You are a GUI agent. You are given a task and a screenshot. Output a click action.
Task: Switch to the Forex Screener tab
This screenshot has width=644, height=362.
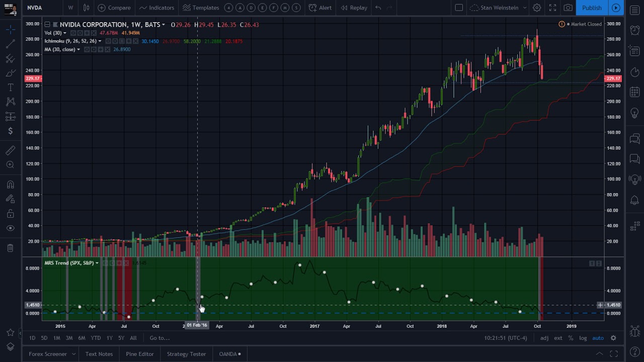[48, 354]
